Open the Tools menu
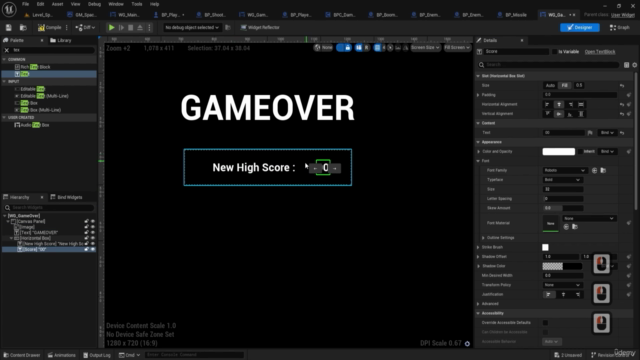 pyautogui.click(x=137, y=4)
